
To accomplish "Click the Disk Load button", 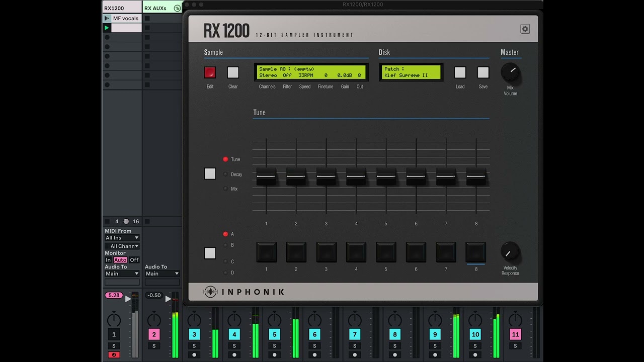I will [x=460, y=72].
